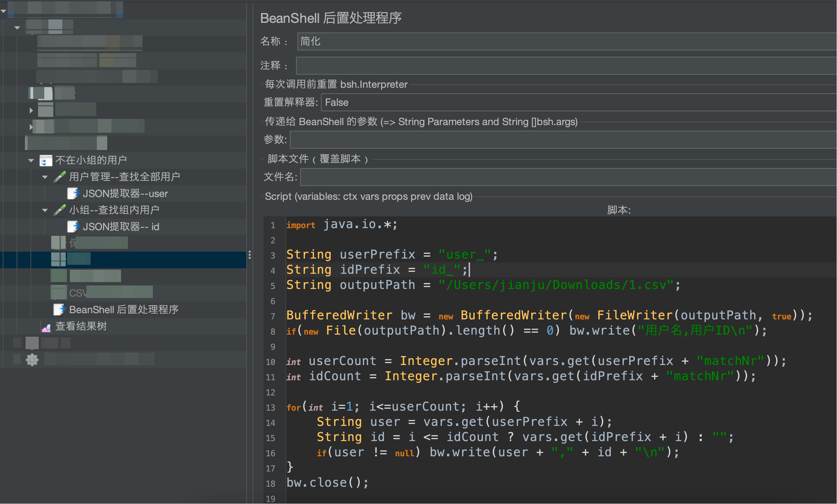Select JSON提取器-- id tree item
The height and width of the screenshot is (504, 837).
pyautogui.click(x=121, y=226)
